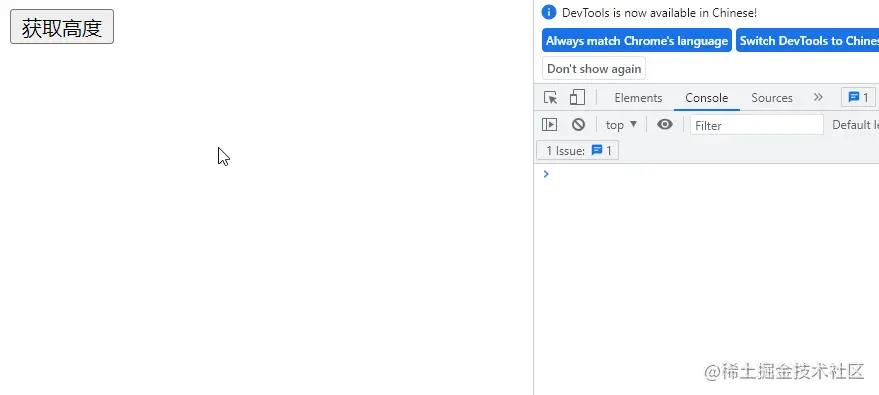
Task: Click Don't show again button
Action: 594,68
